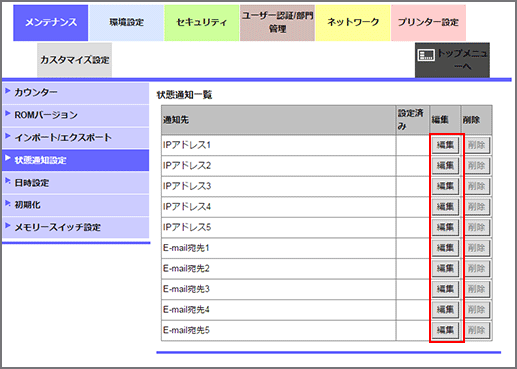
Task: Edit the E-mail宛先4 destination
Action: pos(445,310)
